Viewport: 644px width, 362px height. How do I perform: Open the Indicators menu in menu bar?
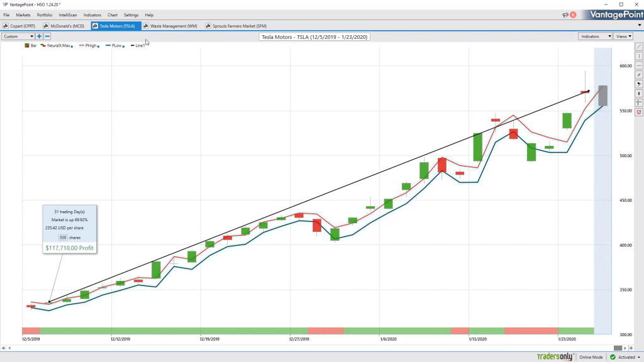[x=92, y=15]
